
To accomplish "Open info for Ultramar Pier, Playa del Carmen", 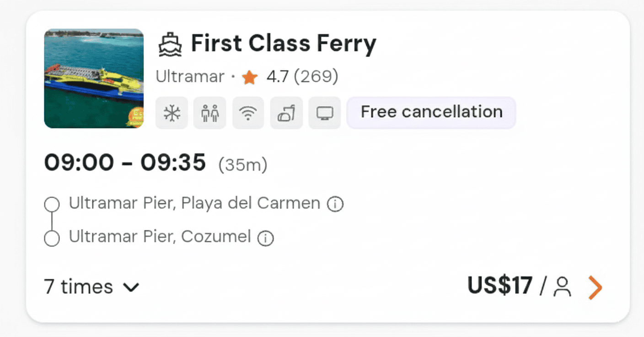I will tap(335, 203).
